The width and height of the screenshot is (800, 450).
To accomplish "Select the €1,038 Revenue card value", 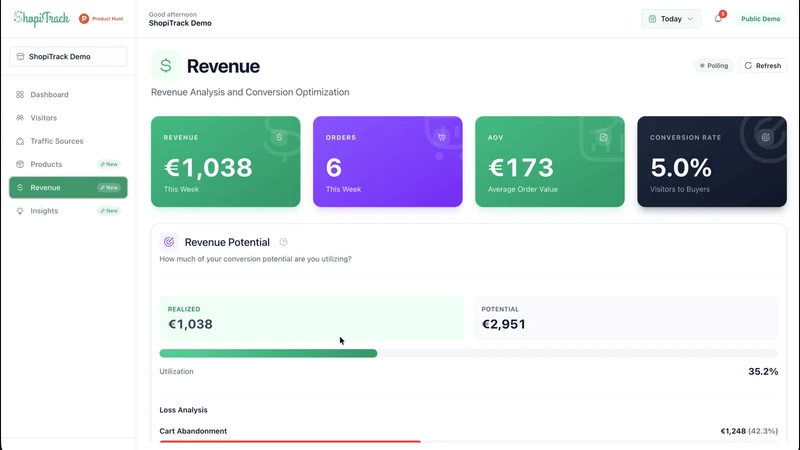I will [208, 167].
